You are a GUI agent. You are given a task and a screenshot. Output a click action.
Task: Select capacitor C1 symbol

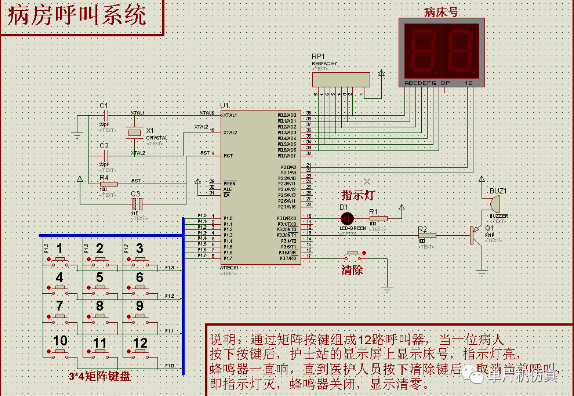coord(104,116)
